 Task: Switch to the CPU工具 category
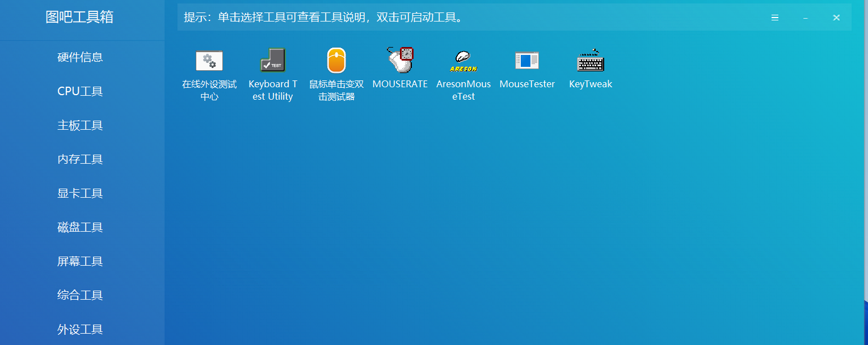(x=80, y=91)
